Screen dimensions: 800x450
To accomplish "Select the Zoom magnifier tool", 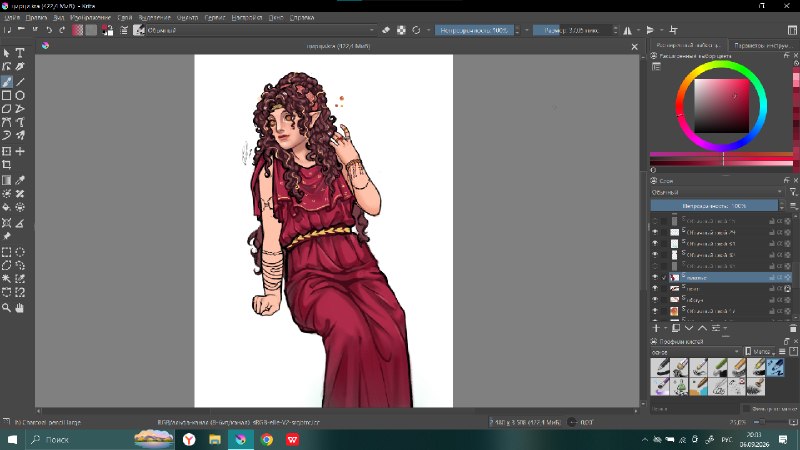I will (7, 308).
